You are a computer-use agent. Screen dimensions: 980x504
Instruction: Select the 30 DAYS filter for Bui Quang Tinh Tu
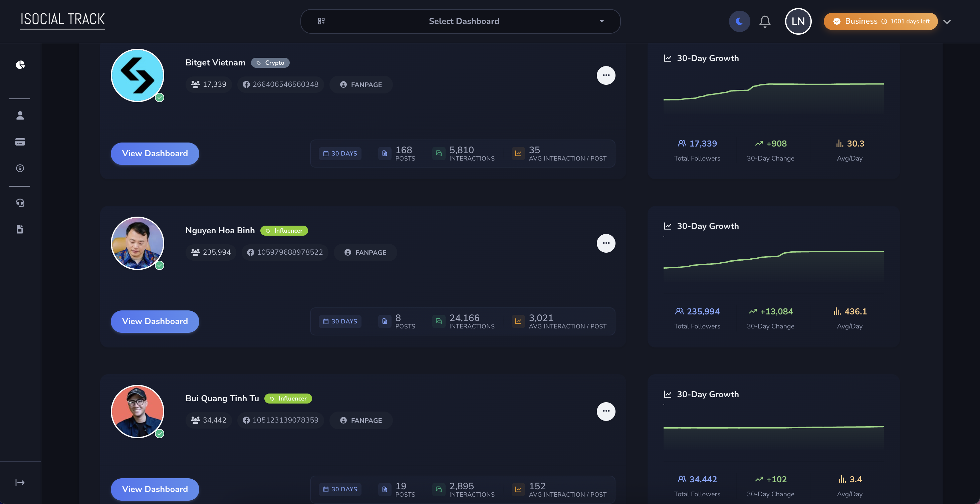click(x=340, y=489)
